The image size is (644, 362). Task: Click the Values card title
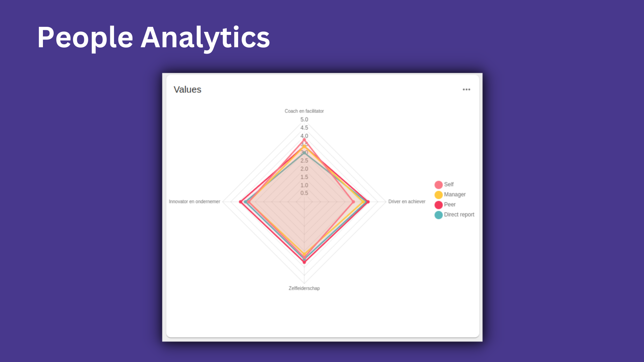tap(187, 89)
